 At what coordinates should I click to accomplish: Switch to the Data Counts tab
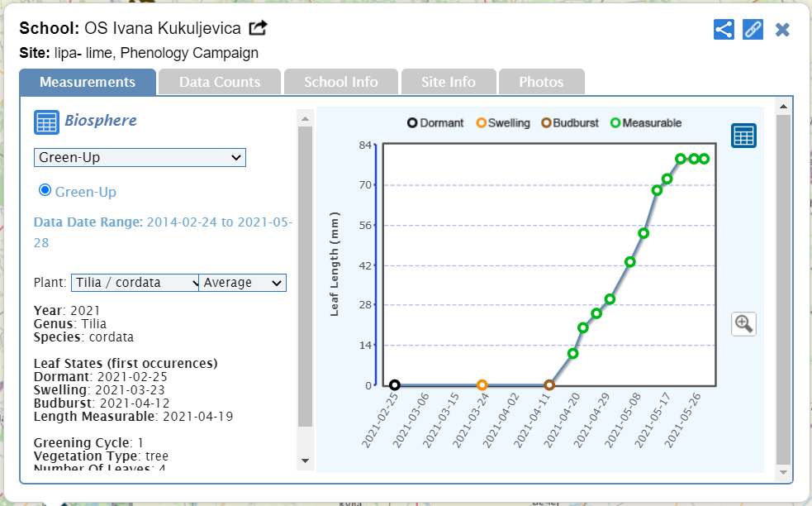[220, 82]
